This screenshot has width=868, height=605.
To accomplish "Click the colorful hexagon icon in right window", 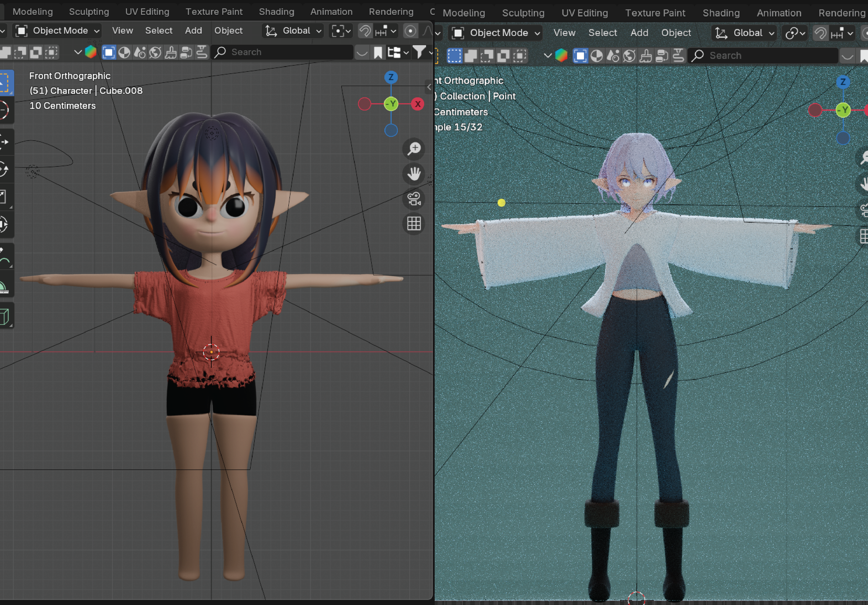I will pyautogui.click(x=561, y=56).
